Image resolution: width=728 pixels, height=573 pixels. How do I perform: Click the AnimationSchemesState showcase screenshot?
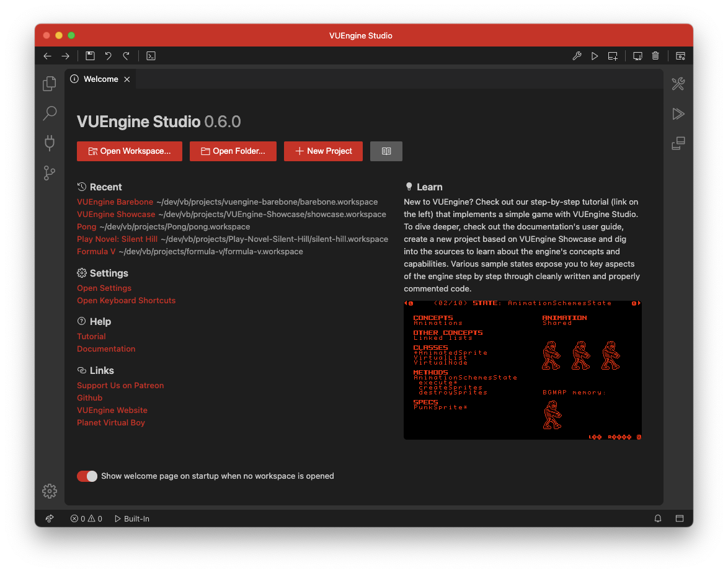523,370
